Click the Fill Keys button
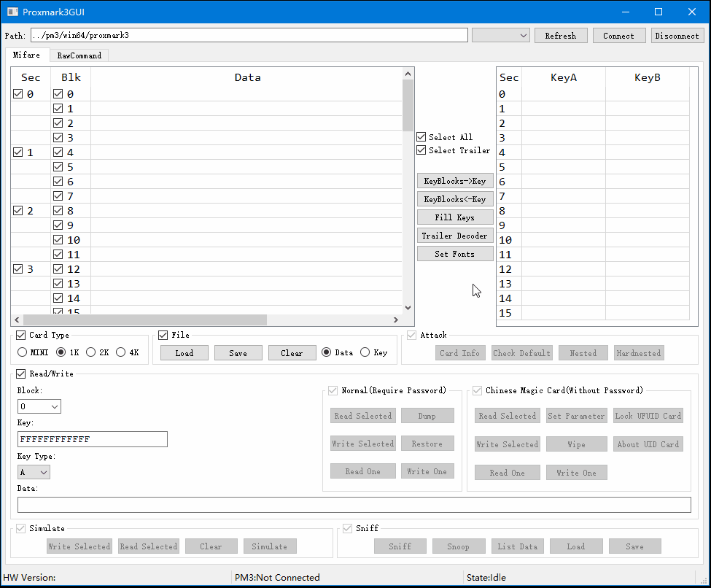This screenshot has width=711, height=588. click(455, 217)
